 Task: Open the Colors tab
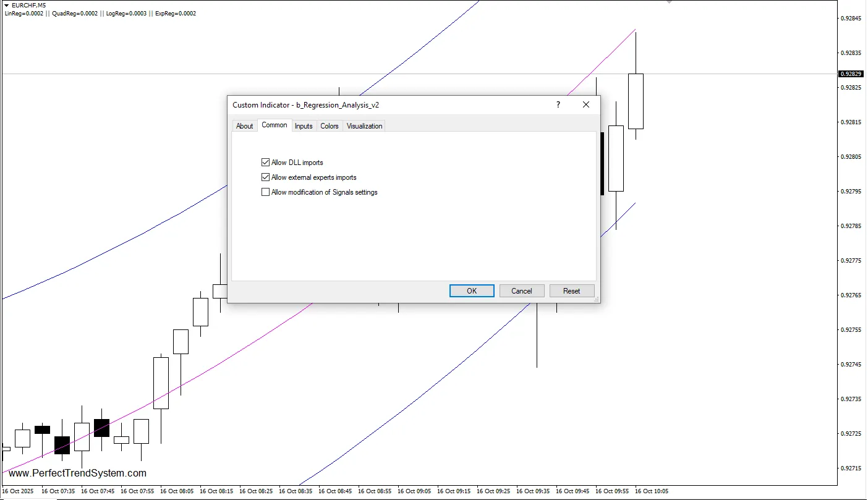pyautogui.click(x=330, y=125)
